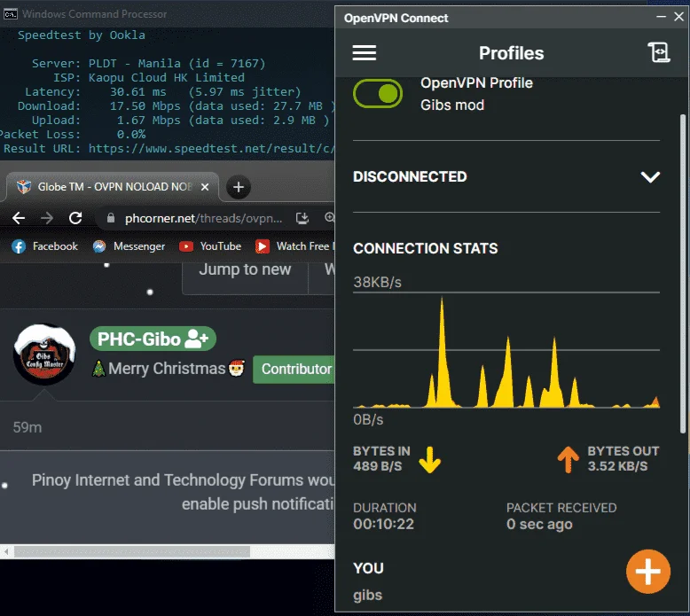Click the padlock site info icon
The height and width of the screenshot is (616, 690).
point(111,218)
